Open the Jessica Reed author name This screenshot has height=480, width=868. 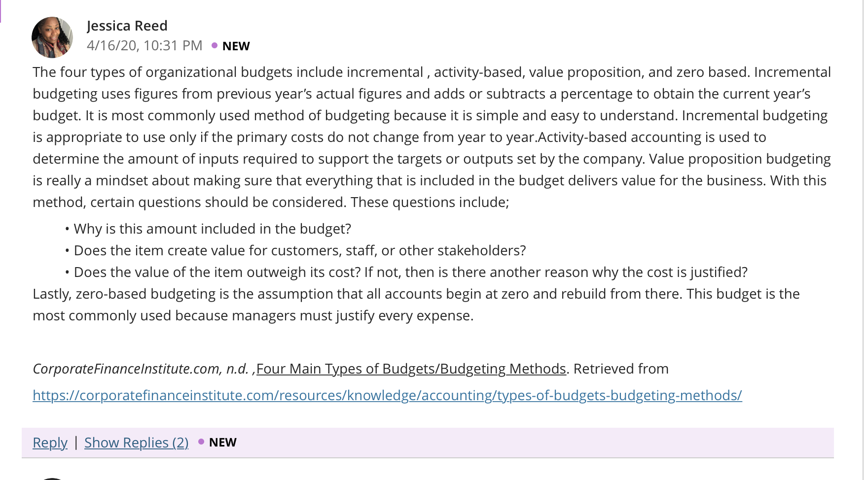pyautogui.click(x=127, y=26)
